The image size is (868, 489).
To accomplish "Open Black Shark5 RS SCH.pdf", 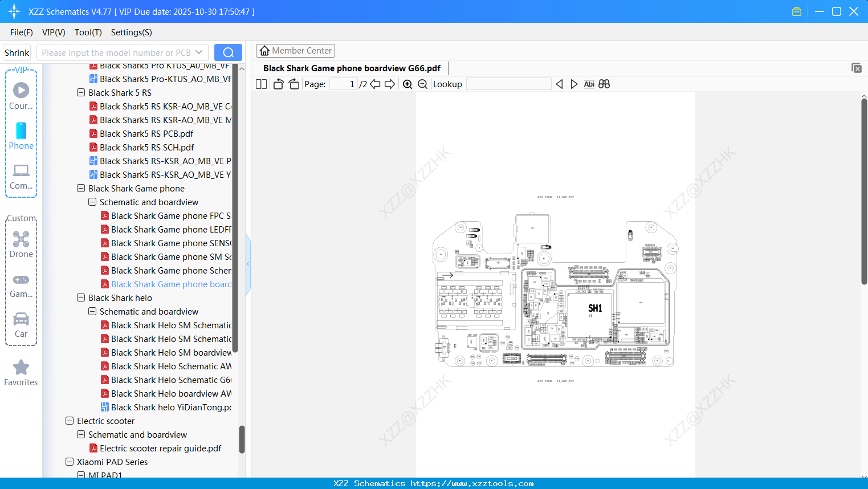I will [x=146, y=148].
